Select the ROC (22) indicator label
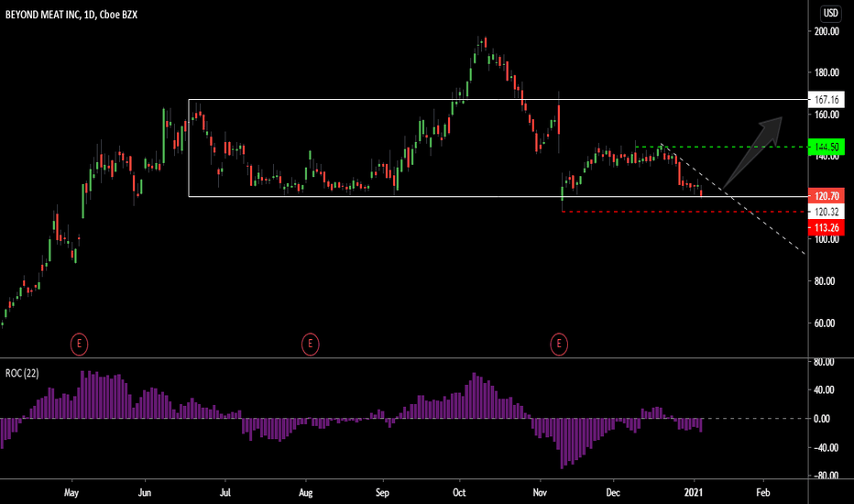Image resolution: width=854 pixels, height=504 pixels. tap(22, 373)
